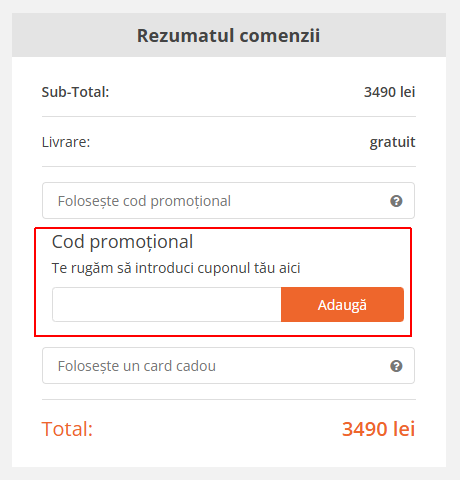Click the divider line under Livrare row
Image resolution: width=460 pixels, height=480 pixels.
[x=229, y=166]
